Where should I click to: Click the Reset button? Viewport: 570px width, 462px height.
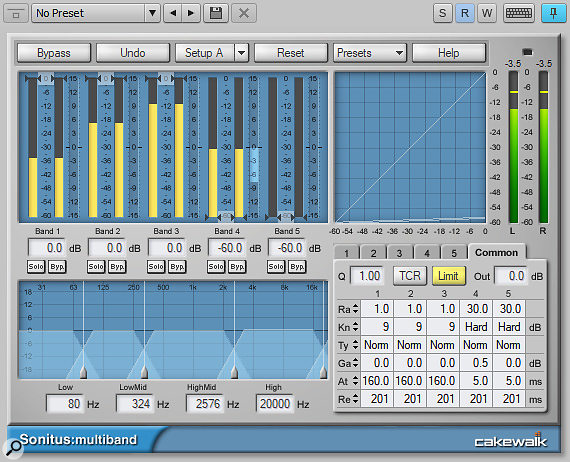pyautogui.click(x=291, y=53)
